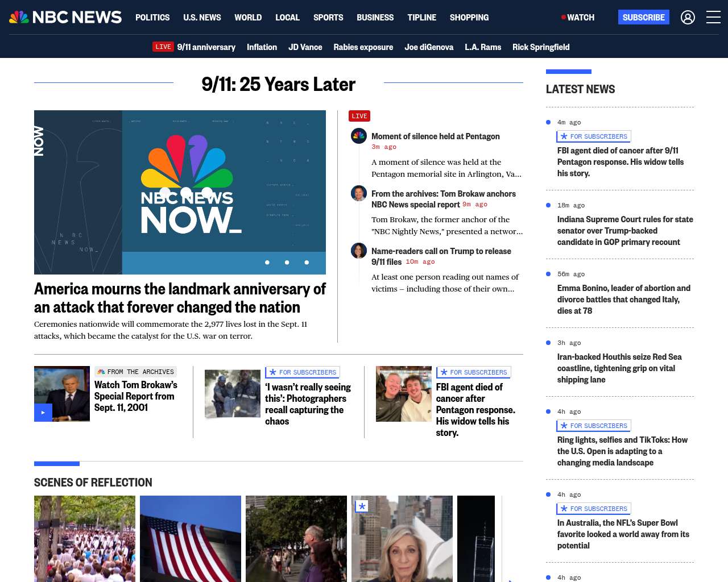Click Tom Brokaw post author avatar
The width and height of the screenshot is (728, 582).
[359, 193]
